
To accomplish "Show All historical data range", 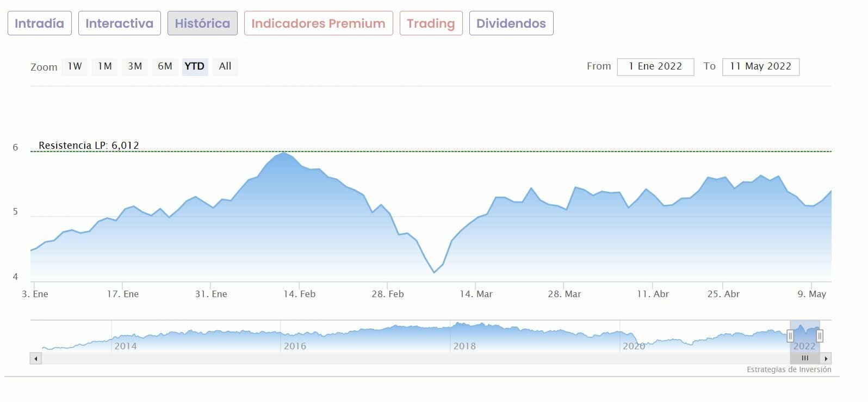I will [225, 66].
